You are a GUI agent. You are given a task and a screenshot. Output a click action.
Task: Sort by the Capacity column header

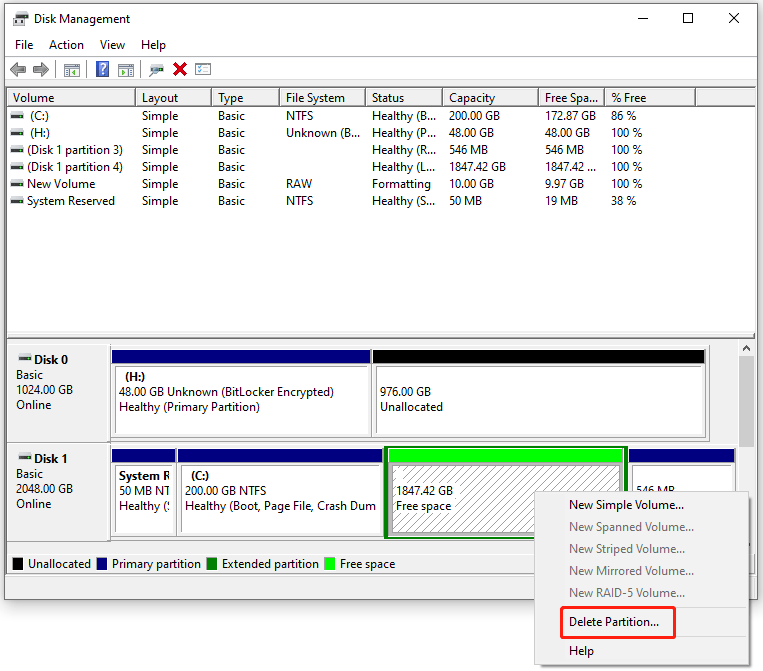(490, 97)
